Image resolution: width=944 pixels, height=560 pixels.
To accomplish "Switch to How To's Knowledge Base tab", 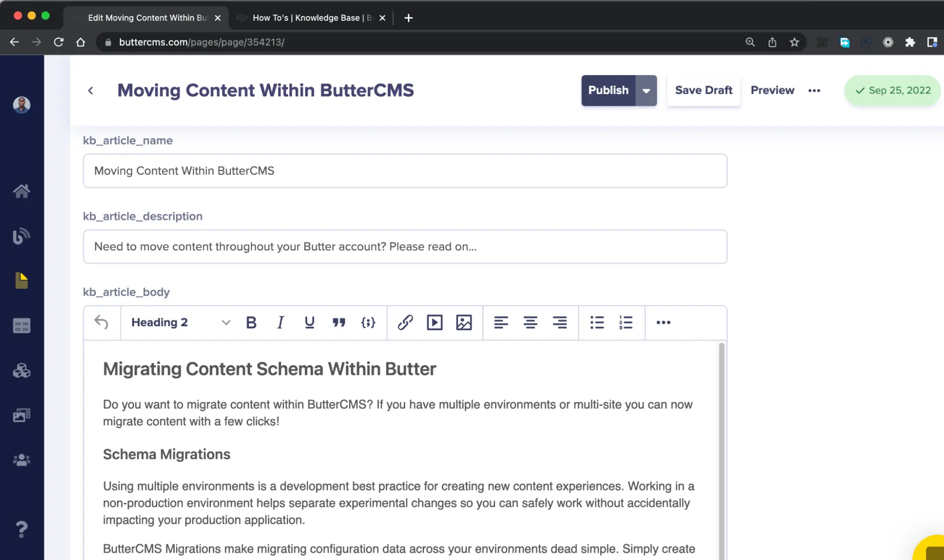I will [312, 18].
